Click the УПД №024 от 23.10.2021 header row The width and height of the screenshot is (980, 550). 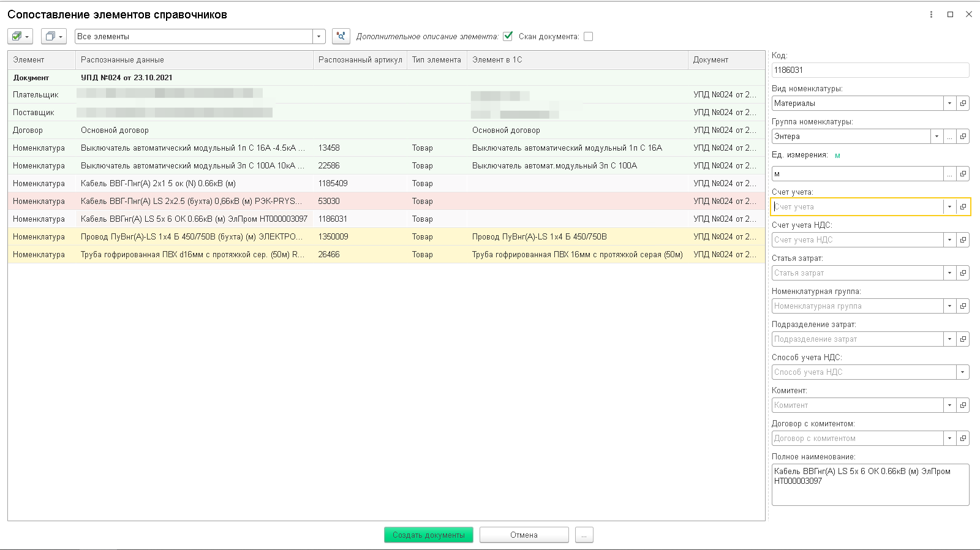coord(386,78)
